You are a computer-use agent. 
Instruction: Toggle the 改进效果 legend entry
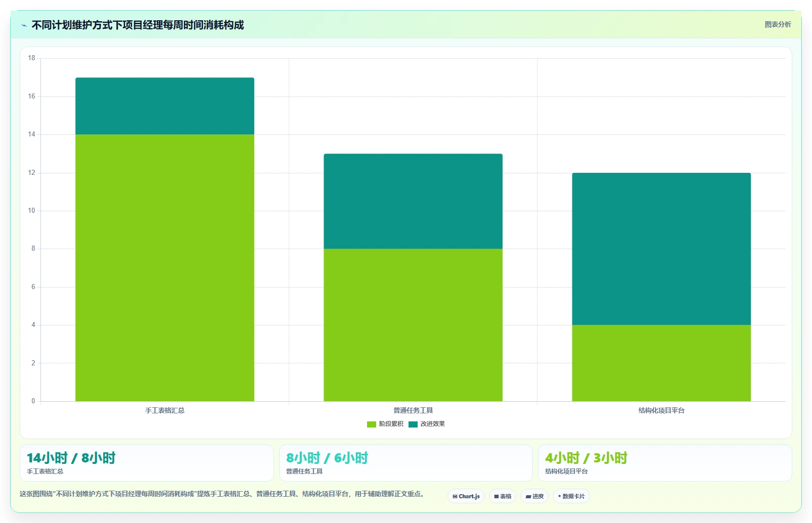click(x=427, y=424)
